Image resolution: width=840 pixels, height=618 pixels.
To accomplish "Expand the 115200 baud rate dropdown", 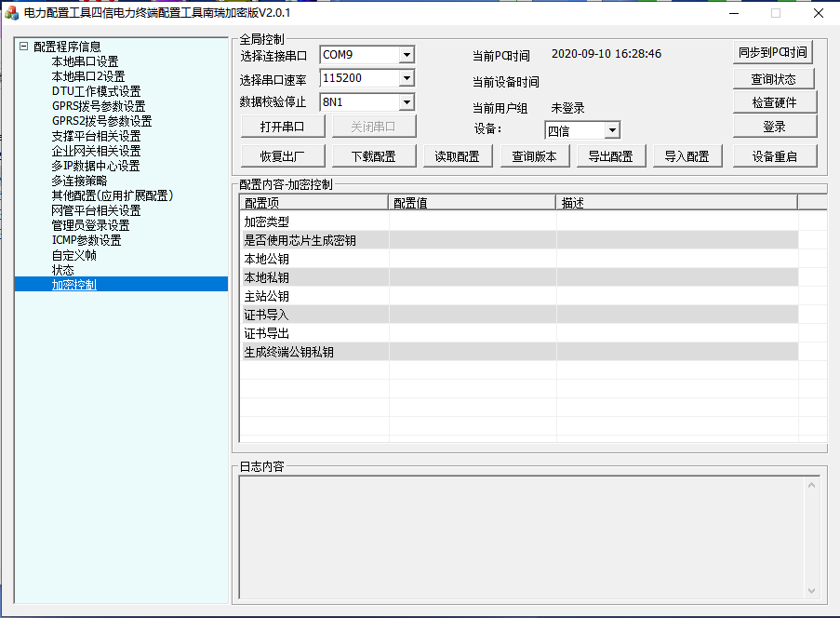I will point(406,78).
